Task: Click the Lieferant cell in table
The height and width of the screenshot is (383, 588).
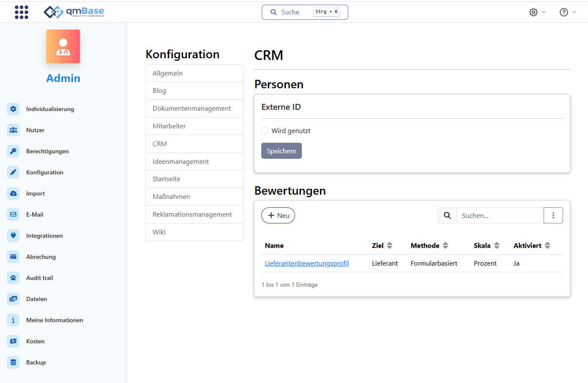Action: [x=385, y=263]
